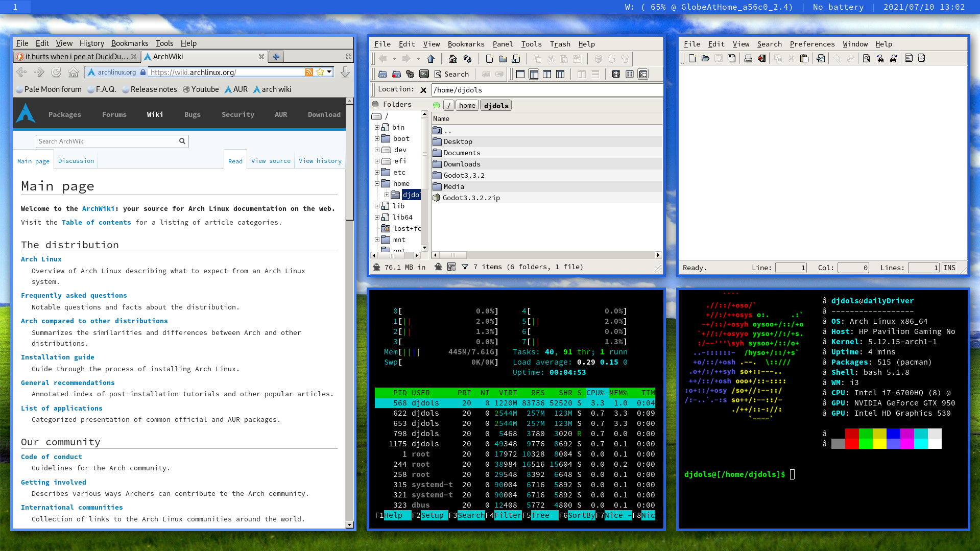Open the Installation guide link on the ArchWiki page

(x=57, y=357)
